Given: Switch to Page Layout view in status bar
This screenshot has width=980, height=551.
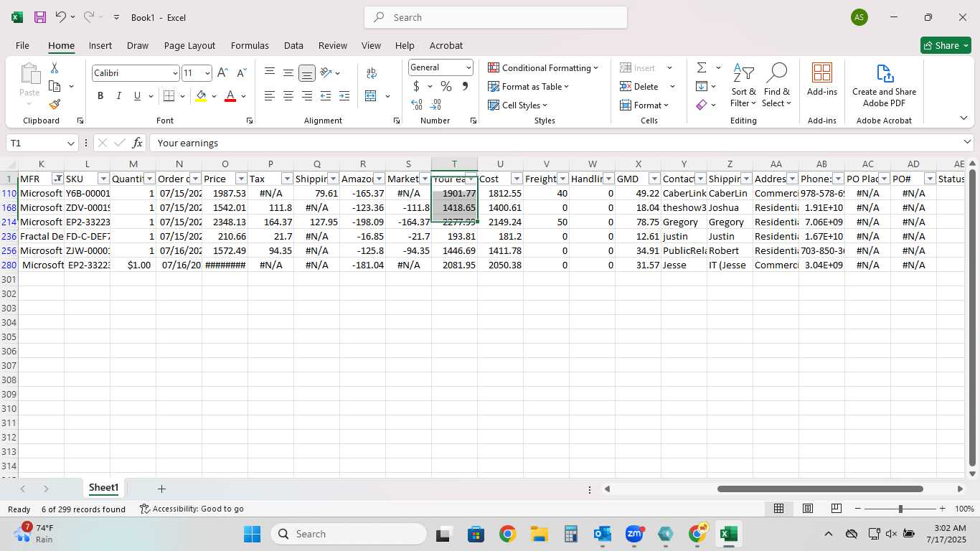Looking at the screenshot, I should pyautogui.click(x=808, y=509).
